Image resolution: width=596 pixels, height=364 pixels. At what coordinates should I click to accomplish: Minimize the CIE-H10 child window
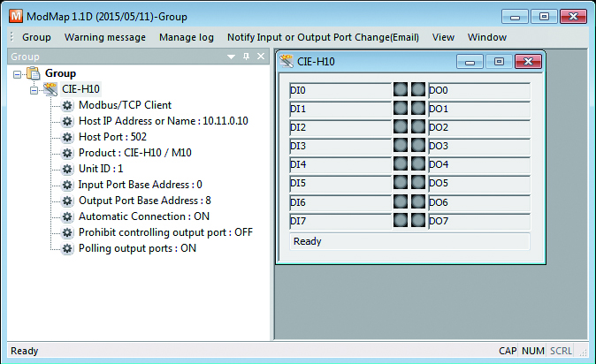coord(470,62)
